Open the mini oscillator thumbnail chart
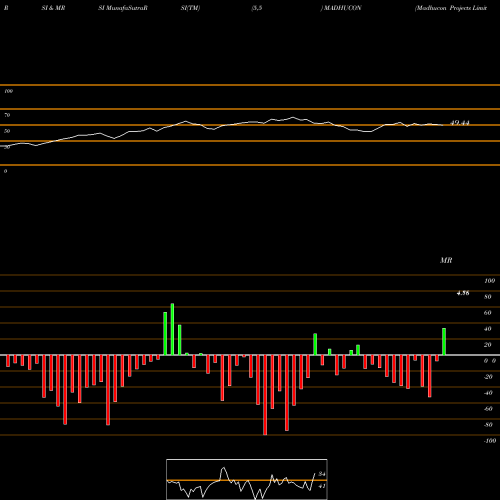The image size is (500, 500). point(247,479)
